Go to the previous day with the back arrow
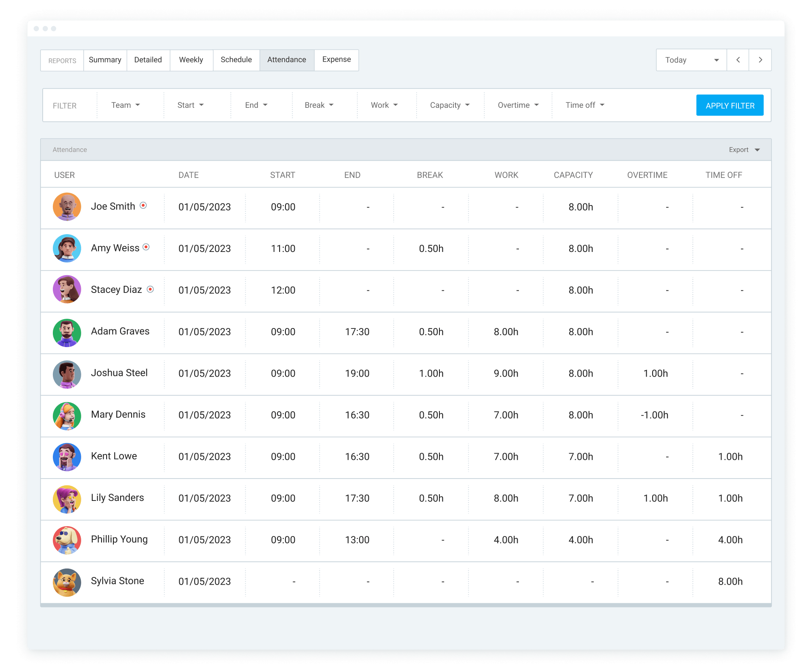The width and height of the screenshot is (812, 670). [x=738, y=60]
